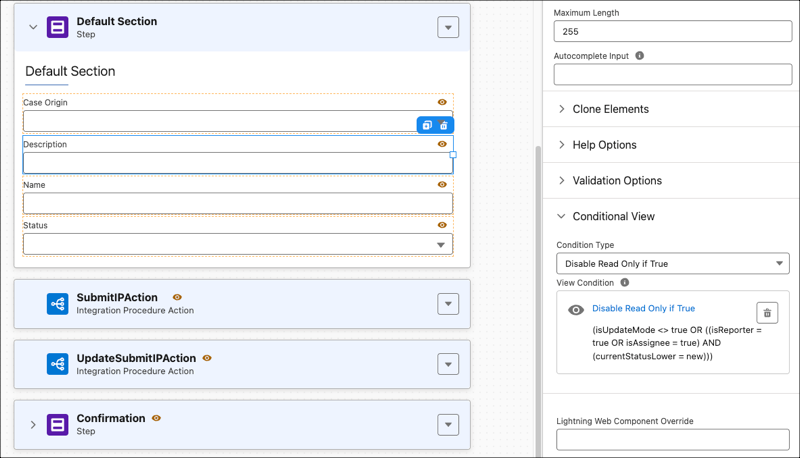Expand the Help Options section

[x=604, y=145]
